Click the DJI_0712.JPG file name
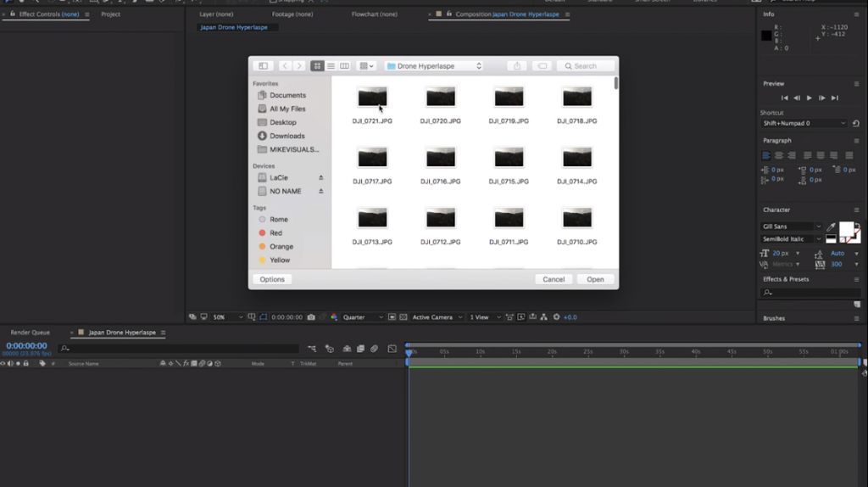 [440, 242]
